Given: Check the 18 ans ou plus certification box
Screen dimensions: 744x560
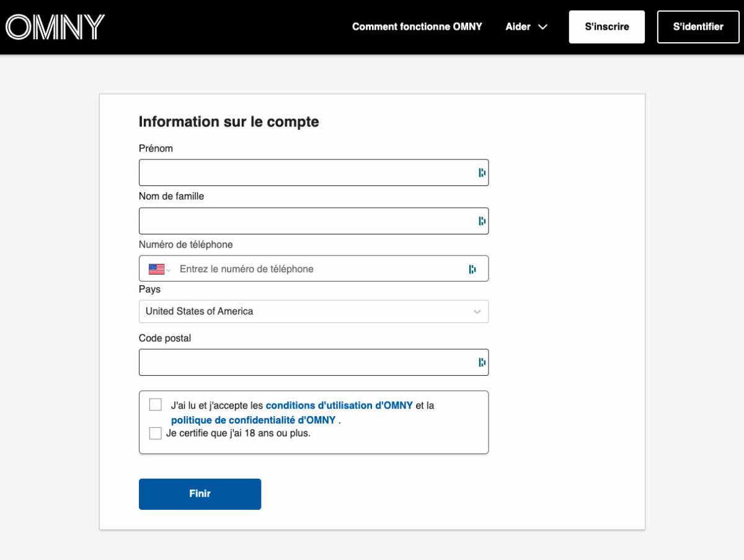Looking at the screenshot, I should 156,433.
